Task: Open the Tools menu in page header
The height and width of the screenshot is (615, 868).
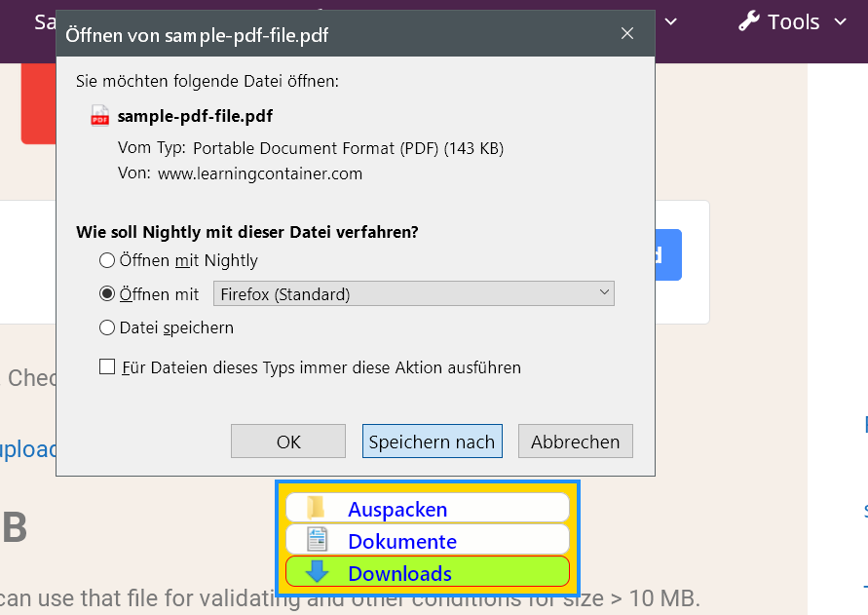Action: [x=793, y=22]
